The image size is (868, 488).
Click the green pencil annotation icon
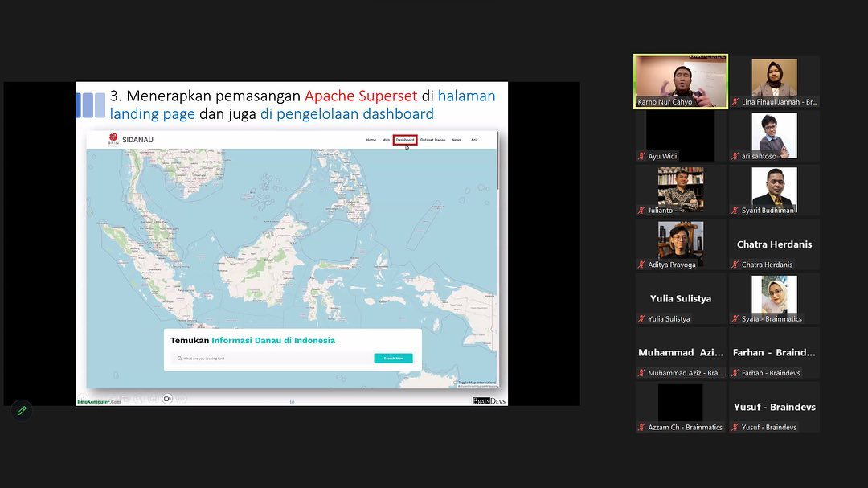click(22, 410)
